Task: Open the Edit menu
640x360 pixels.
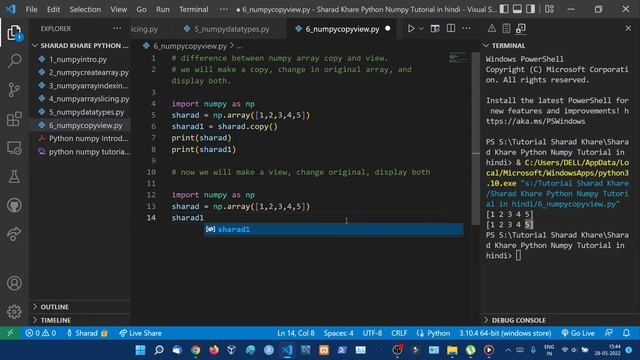Action: pos(53,9)
